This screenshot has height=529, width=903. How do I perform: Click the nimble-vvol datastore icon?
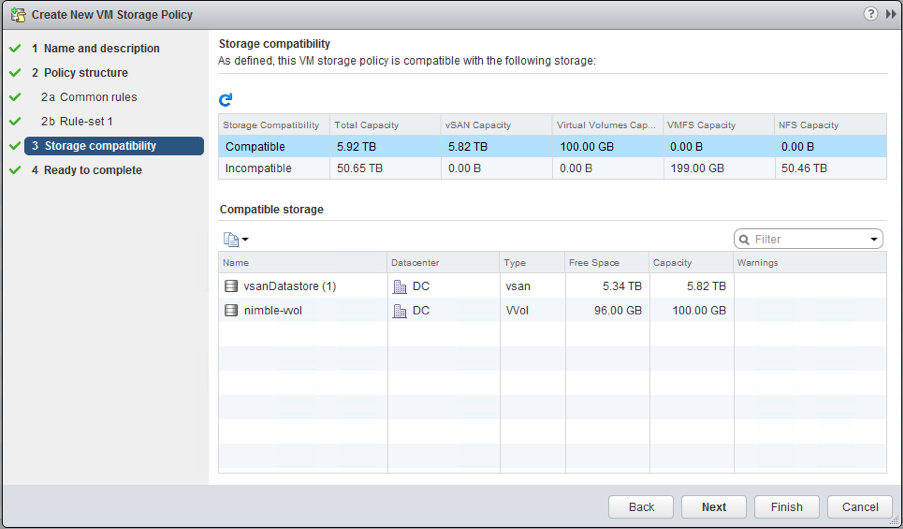(x=232, y=311)
